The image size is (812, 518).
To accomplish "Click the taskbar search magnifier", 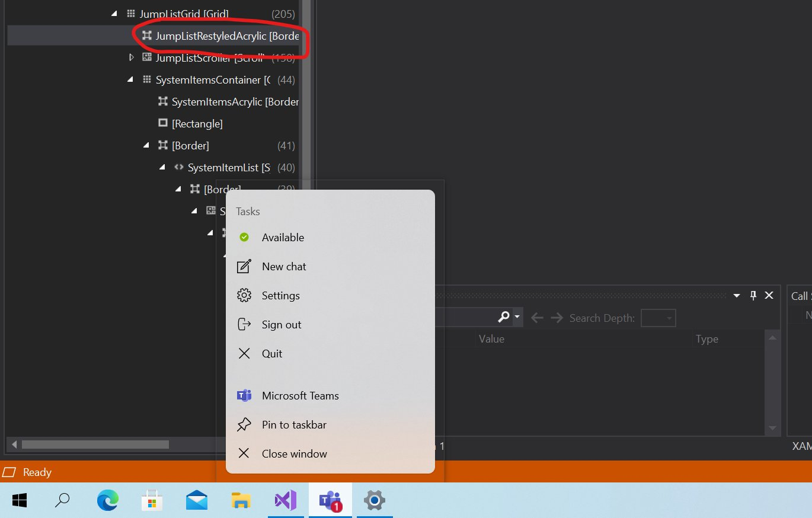I will [62, 501].
